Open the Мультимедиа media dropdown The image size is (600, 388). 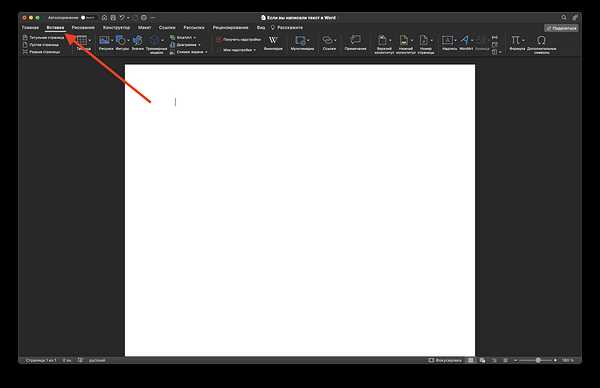pos(302,43)
